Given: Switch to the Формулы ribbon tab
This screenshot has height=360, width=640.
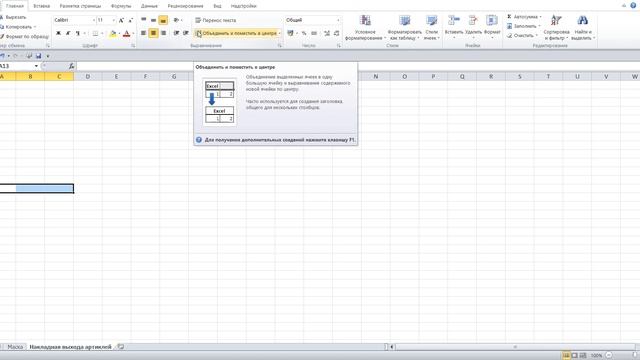Looking at the screenshot, I should (121, 6).
